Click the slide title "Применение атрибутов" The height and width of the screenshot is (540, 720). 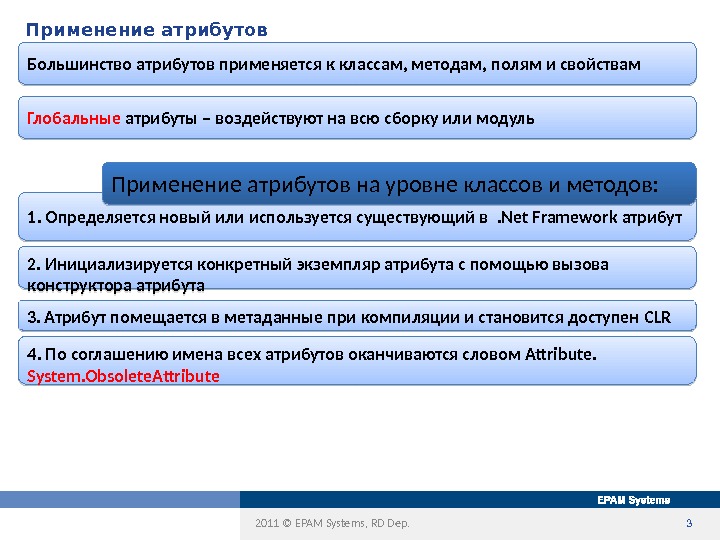point(146,30)
